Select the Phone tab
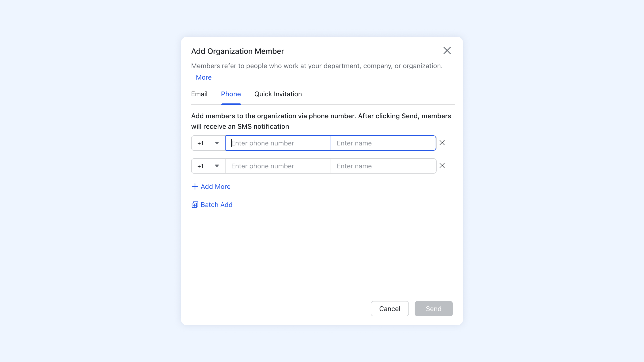This screenshot has width=644, height=362. click(x=231, y=94)
